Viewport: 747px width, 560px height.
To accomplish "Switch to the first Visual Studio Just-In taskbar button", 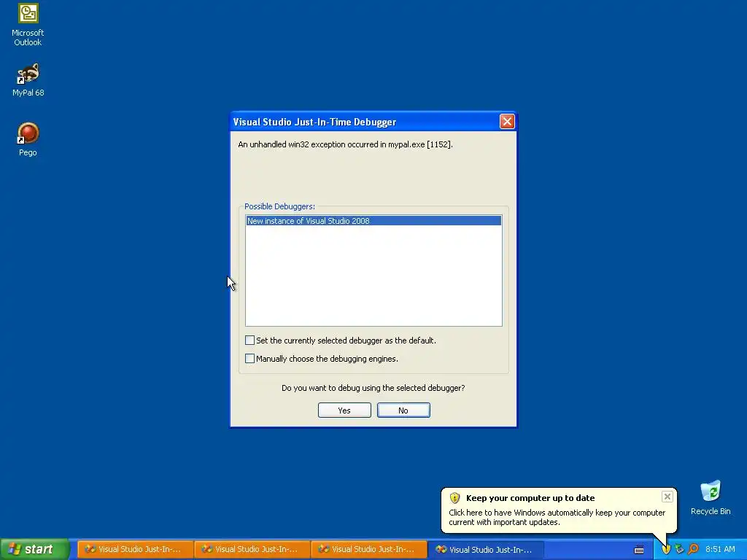I will click(x=135, y=550).
